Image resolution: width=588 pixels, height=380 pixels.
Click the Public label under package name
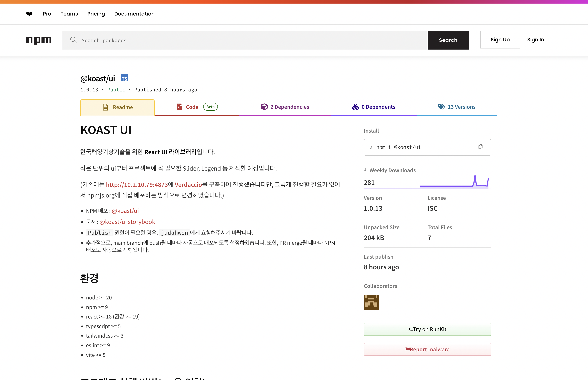[x=116, y=90]
